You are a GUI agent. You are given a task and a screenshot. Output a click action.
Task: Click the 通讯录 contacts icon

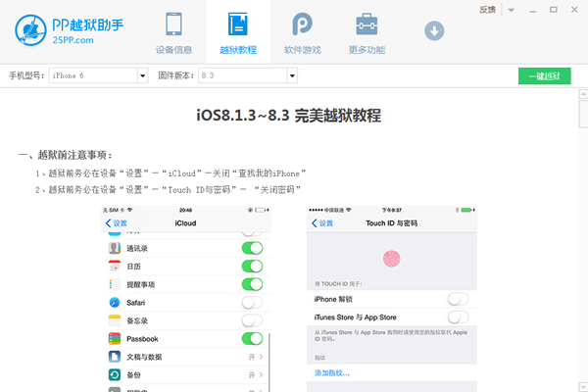115,248
